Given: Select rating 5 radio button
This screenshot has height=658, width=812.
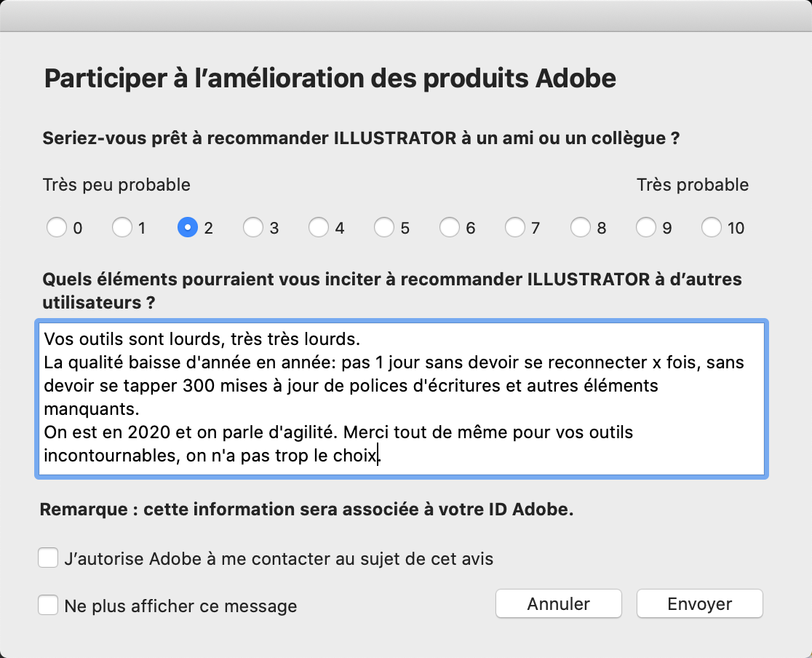Looking at the screenshot, I should (x=384, y=227).
